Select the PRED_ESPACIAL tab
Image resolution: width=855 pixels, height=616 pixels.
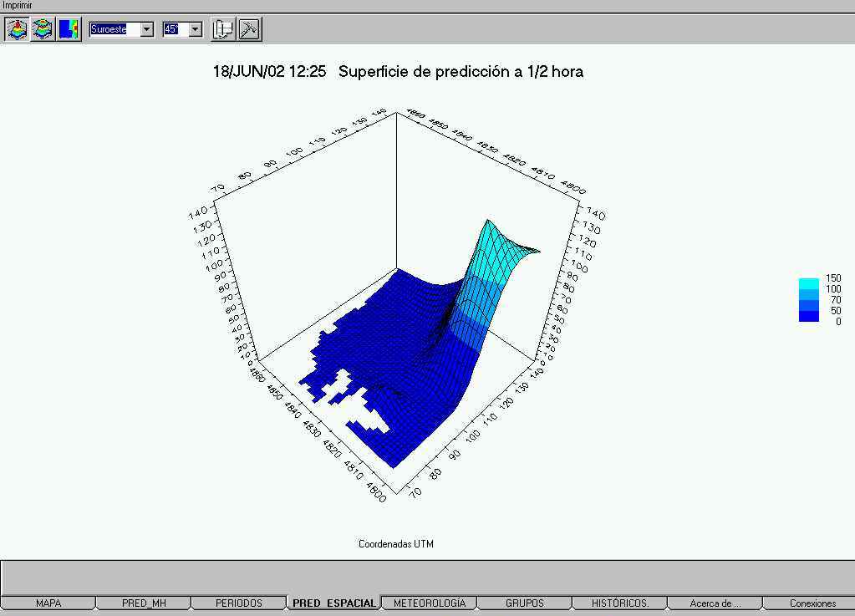pyautogui.click(x=333, y=603)
